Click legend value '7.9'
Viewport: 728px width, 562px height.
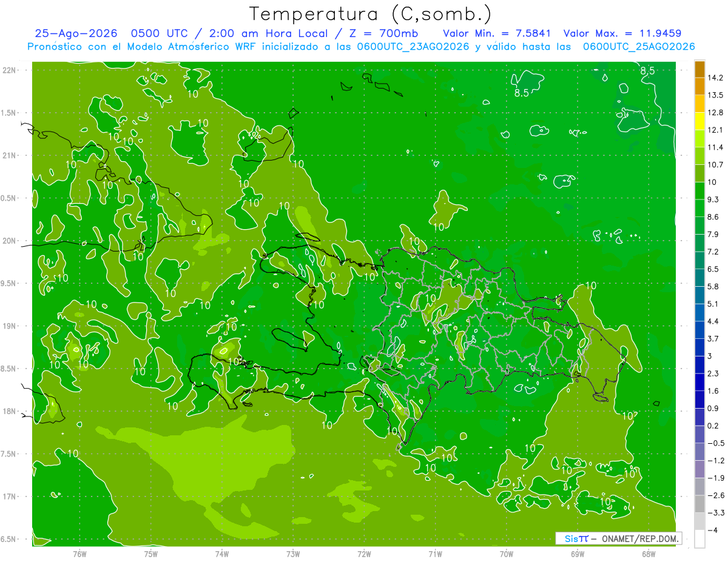click(713, 235)
